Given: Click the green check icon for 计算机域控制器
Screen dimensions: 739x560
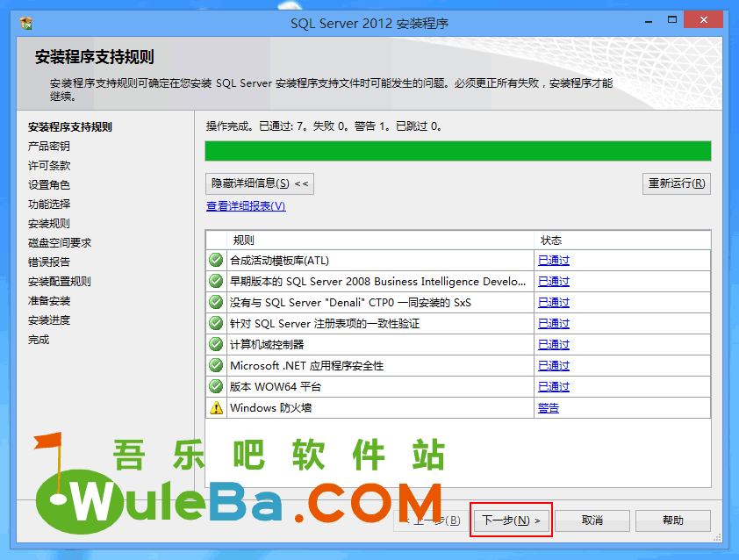Looking at the screenshot, I should click(216, 344).
